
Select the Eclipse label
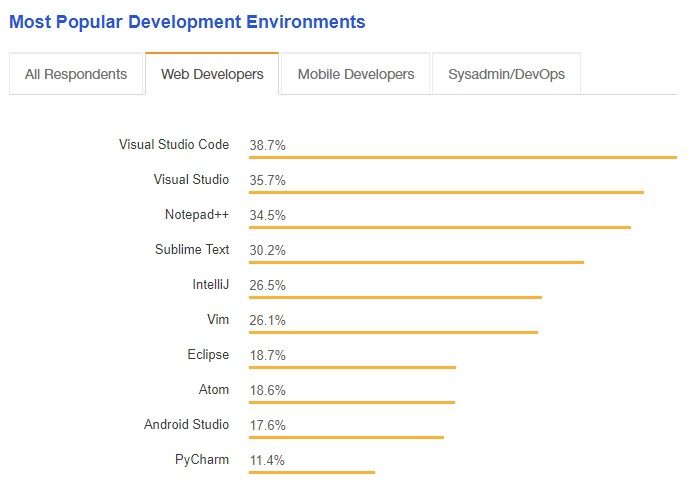tap(208, 355)
